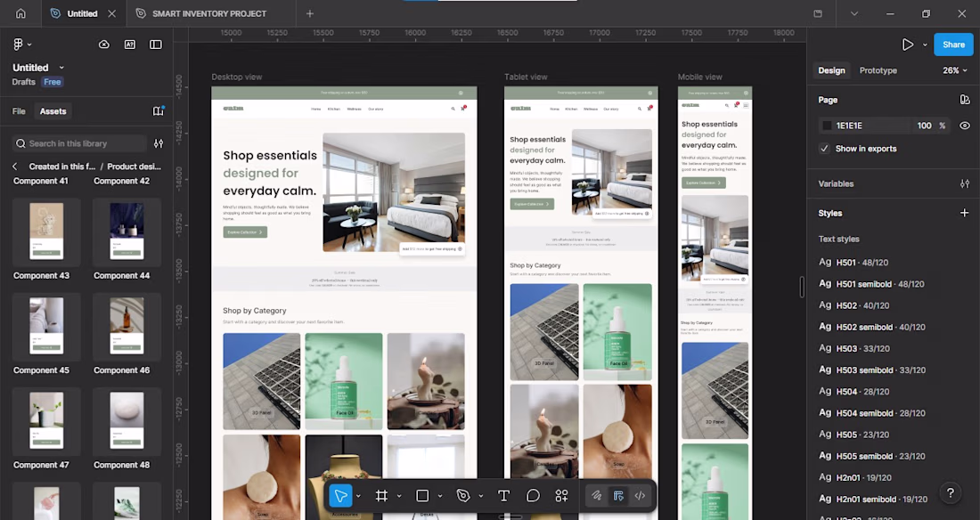This screenshot has height=520, width=980.
Task: Toggle the sidebar panel layout icon
Action: tap(156, 45)
